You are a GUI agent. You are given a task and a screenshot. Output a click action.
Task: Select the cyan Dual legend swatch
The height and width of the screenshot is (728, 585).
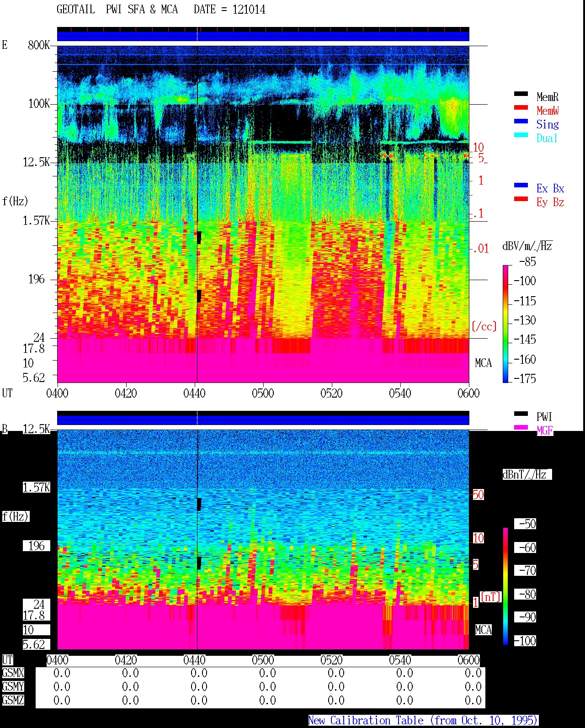pos(521,135)
